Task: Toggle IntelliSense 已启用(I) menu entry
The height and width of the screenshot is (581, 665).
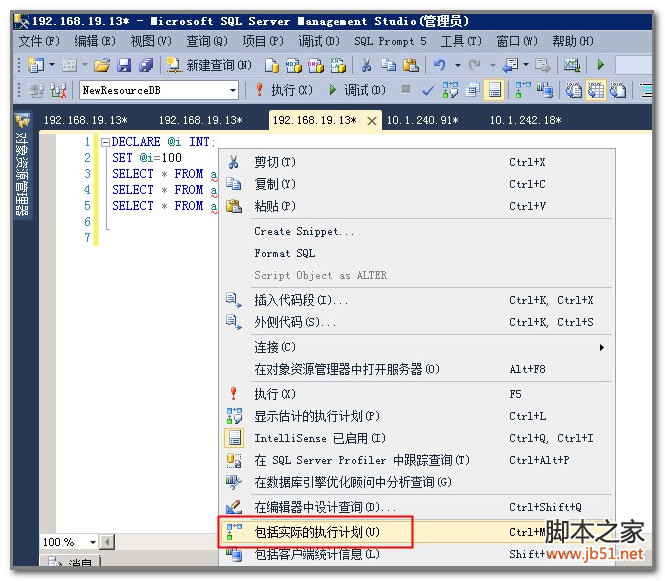Action: (417, 438)
